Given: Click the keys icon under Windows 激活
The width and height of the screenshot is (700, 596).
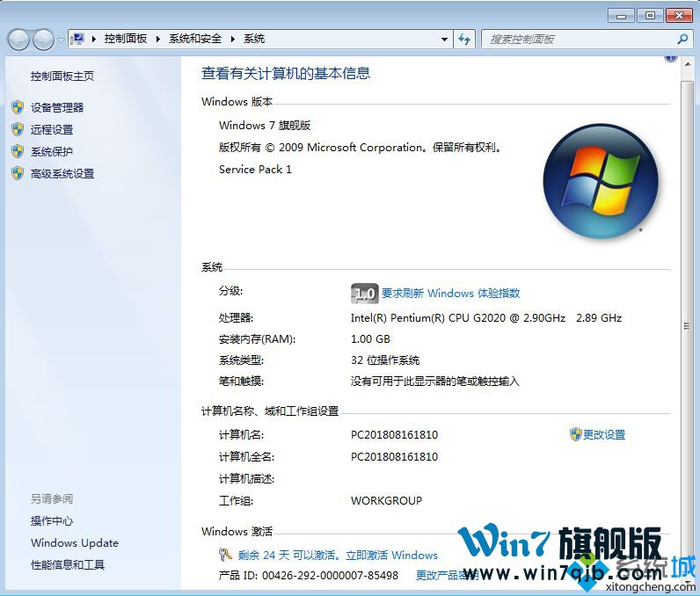Looking at the screenshot, I should coord(225,555).
